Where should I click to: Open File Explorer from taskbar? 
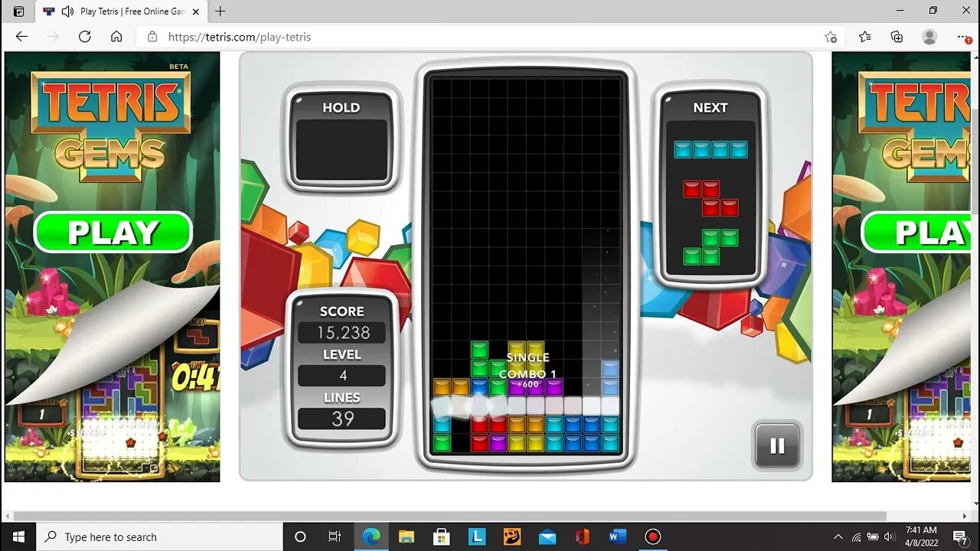[406, 536]
